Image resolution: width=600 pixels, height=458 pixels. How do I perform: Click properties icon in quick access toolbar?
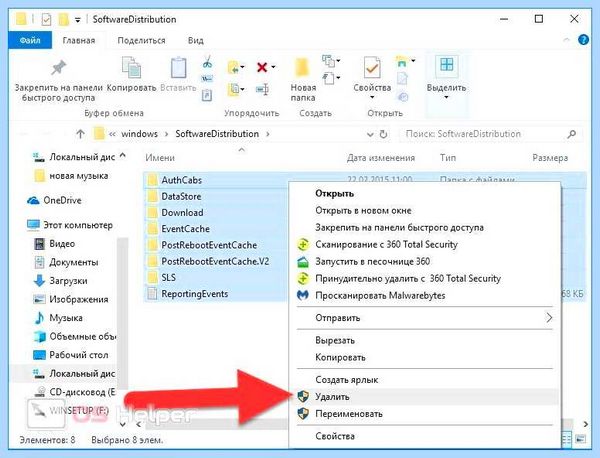pos(46,19)
